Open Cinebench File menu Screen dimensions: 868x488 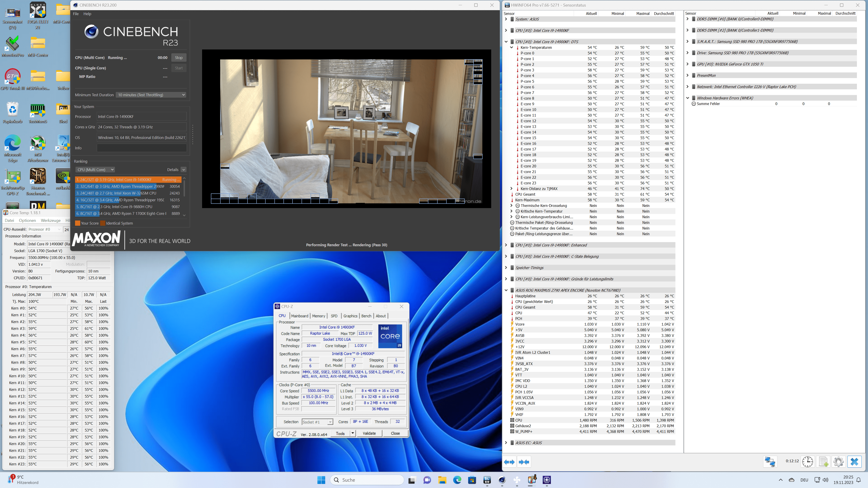76,14
